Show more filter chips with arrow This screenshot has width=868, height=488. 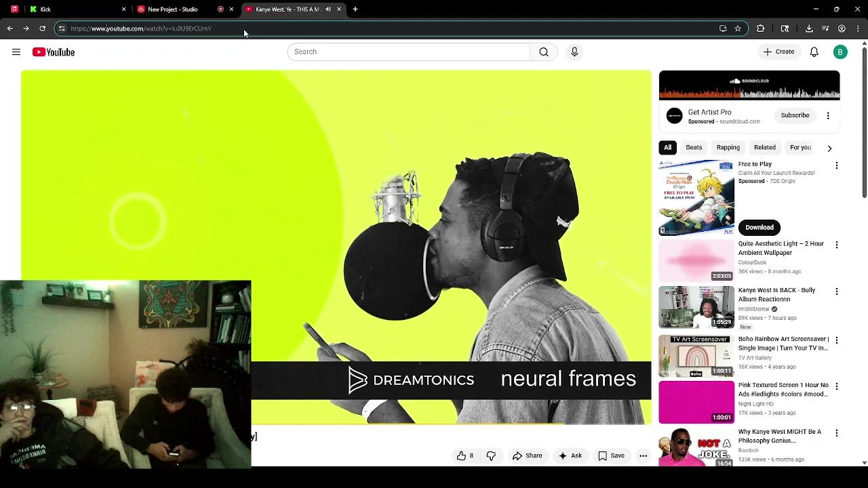point(829,148)
